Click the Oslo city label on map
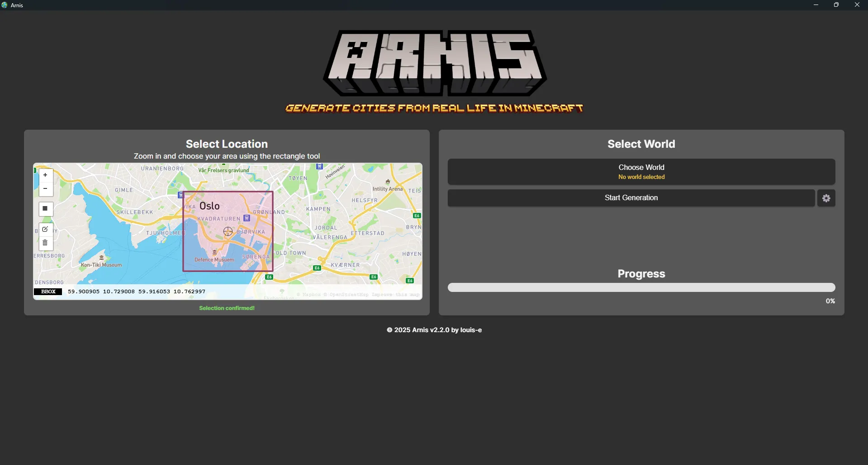This screenshot has height=465, width=868. [x=209, y=206]
